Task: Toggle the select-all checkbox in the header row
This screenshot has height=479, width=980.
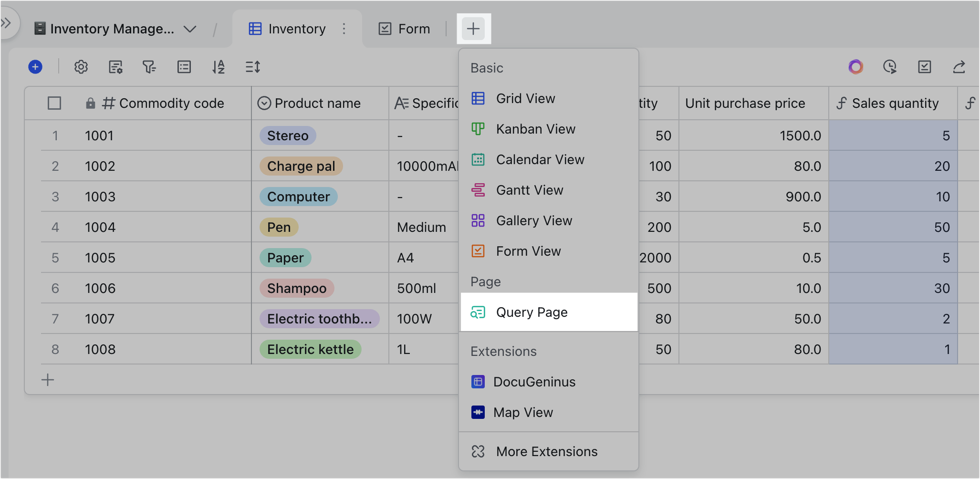Action: pyautogui.click(x=54, y=103)
